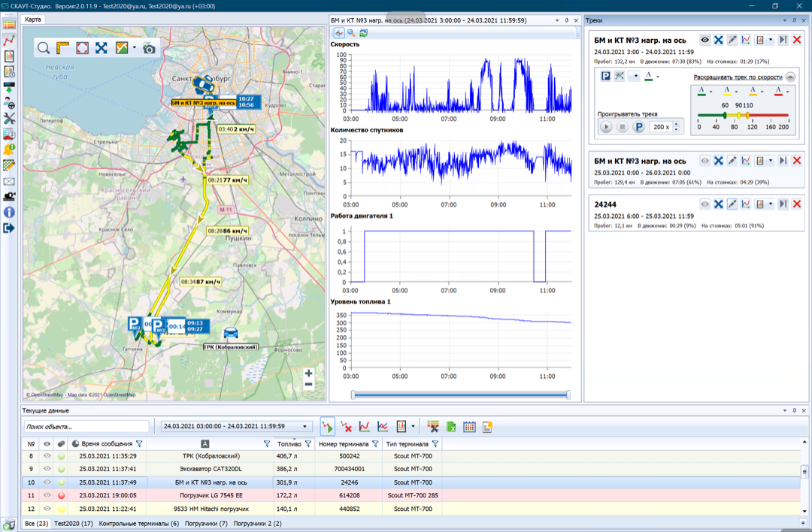Switch to the Все (23) tab
The image size is (812, 532).
pos(37,524)
